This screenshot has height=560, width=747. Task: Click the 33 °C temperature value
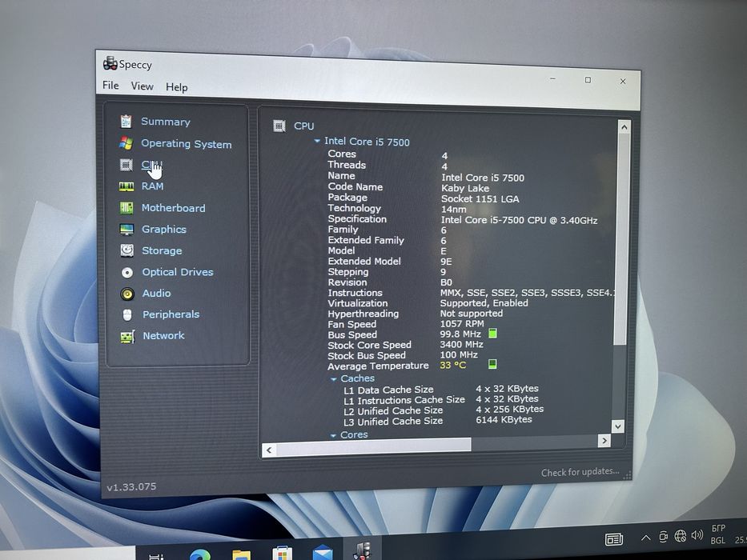click(452, 366)
